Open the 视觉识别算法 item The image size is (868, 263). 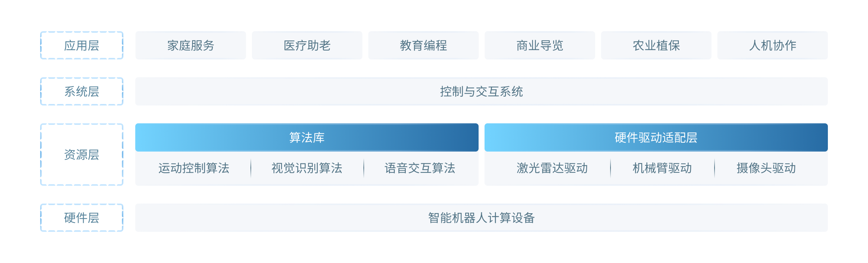coord(307,168)
